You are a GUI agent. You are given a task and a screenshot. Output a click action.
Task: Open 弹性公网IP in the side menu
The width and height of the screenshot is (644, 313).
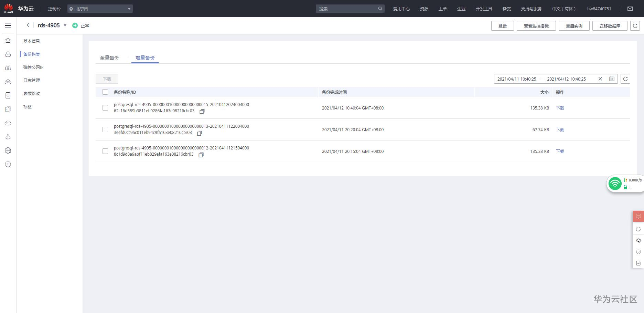33,67
